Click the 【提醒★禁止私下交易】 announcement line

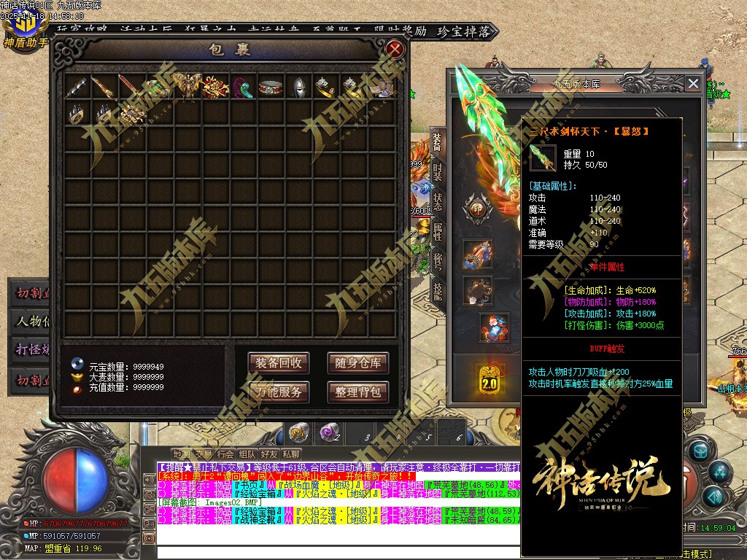(338, 467)
